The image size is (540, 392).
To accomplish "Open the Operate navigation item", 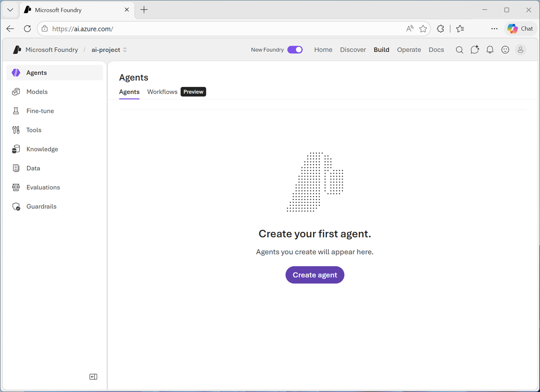I will [409, 50].
